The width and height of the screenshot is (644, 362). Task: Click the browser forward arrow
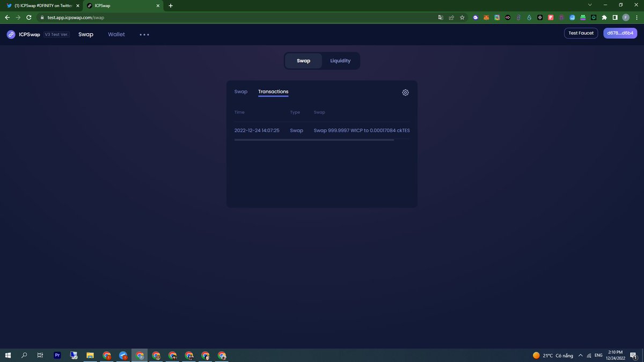[18, 17]
